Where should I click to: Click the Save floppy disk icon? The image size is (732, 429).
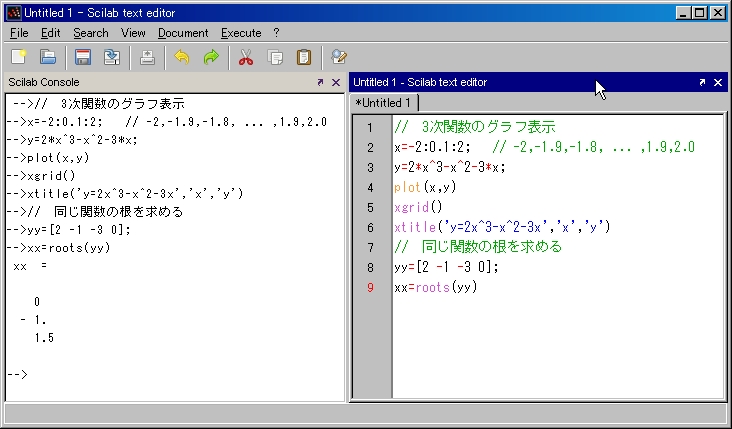[x=83, y=57]
